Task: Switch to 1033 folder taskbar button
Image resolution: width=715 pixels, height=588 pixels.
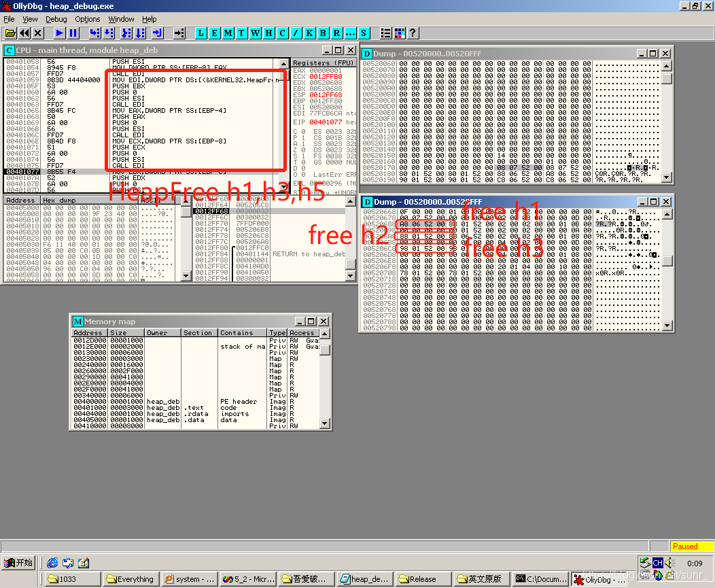Action: [x=73, y=579]
